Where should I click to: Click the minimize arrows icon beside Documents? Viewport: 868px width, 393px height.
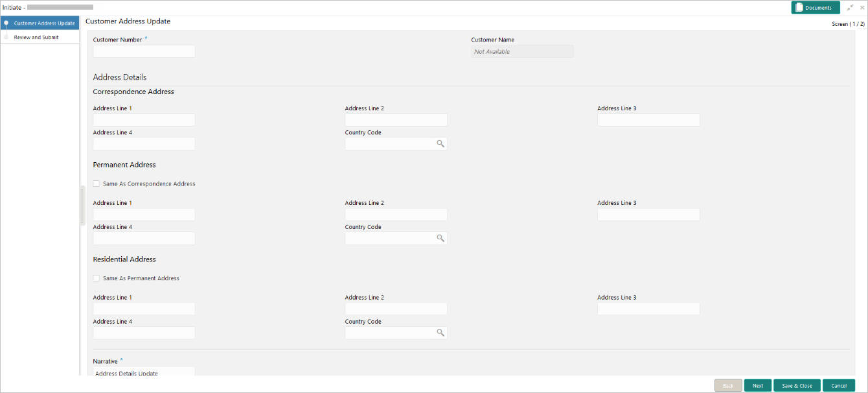coord(850,8)
